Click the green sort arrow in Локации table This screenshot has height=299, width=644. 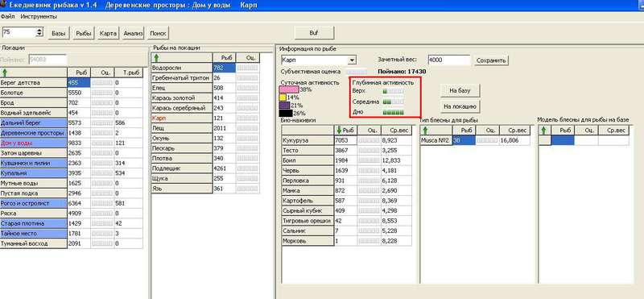click(x=5, y=73)
